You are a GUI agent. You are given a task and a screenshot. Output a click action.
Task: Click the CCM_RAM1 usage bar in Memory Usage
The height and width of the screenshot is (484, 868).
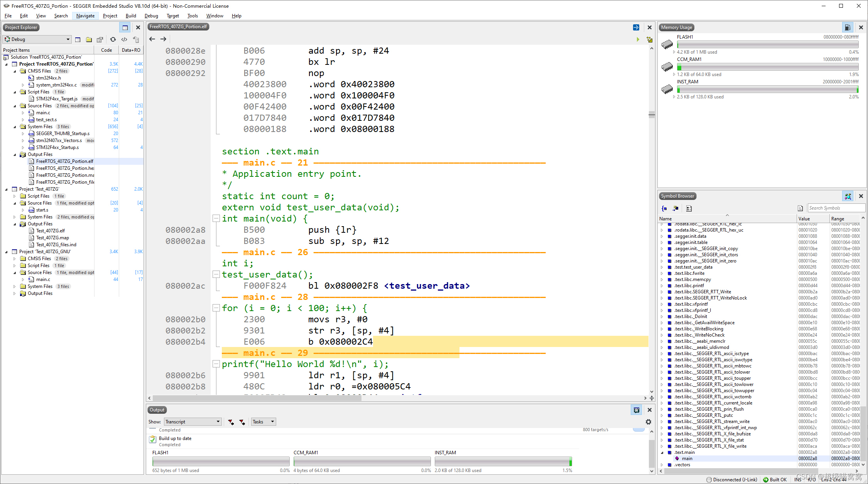768,67
